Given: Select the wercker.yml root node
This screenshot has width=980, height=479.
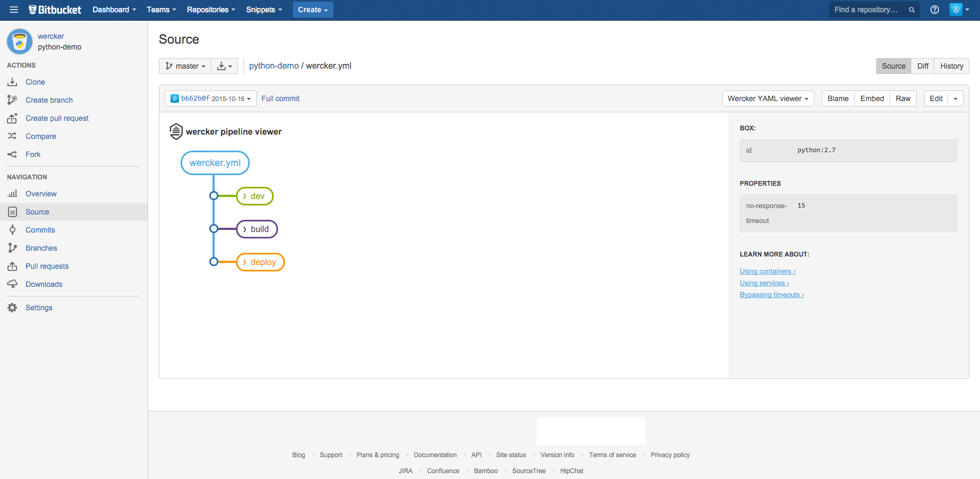Looking at the screenshot, I should [x=215, y=163].
